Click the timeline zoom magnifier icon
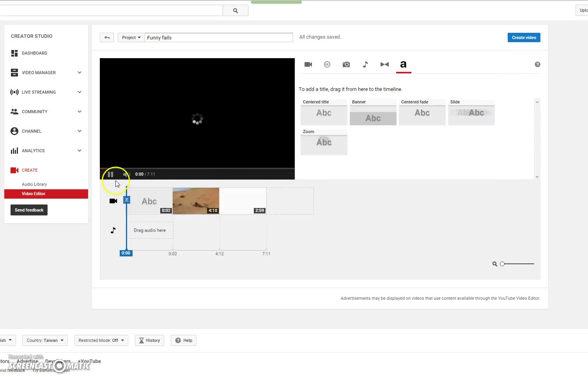Screen dimensions: 588x377 pos(495,264)
